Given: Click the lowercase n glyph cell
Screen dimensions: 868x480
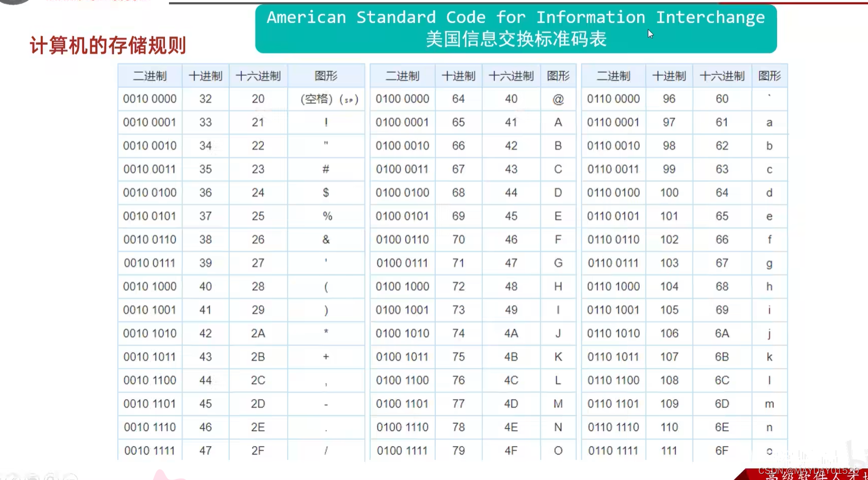Looking at the screenshot, I should pos(770,427).
